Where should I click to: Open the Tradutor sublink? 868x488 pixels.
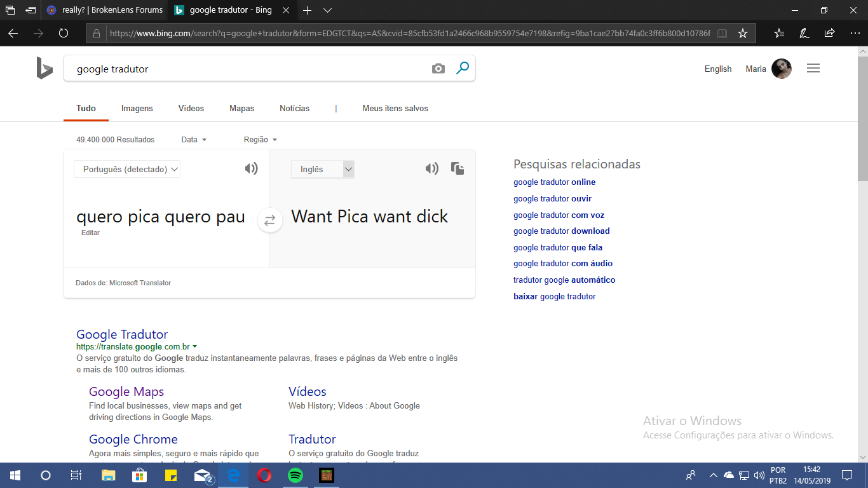pyautogui.click(x=312, y=439)
